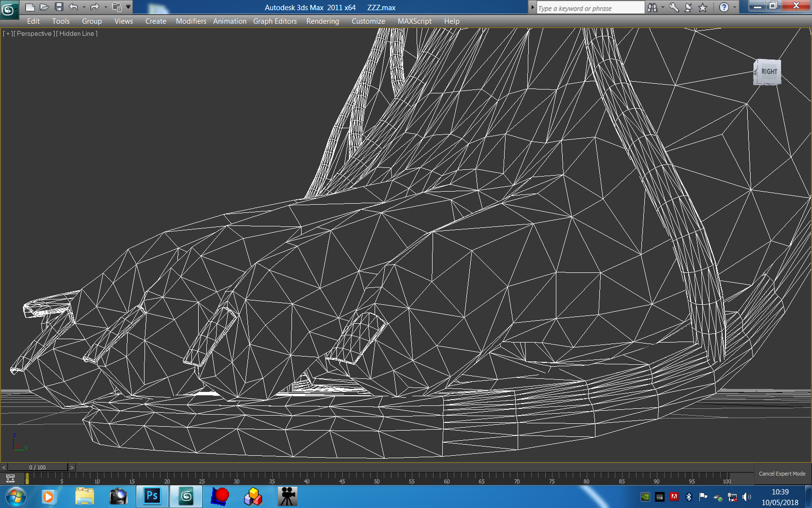
Task: Expand the Help question mark dropdown arrow
Action: [x=735, y=8]
